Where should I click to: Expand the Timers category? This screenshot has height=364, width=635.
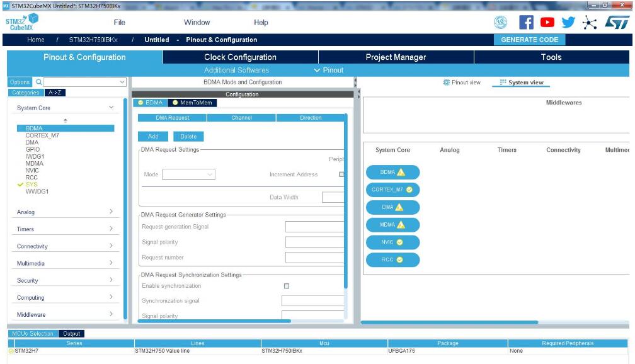pyautogui.click(x=111, y=229)
